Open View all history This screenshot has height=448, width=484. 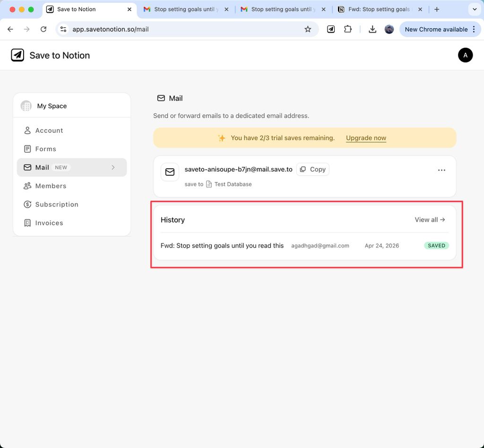point(430,220)
